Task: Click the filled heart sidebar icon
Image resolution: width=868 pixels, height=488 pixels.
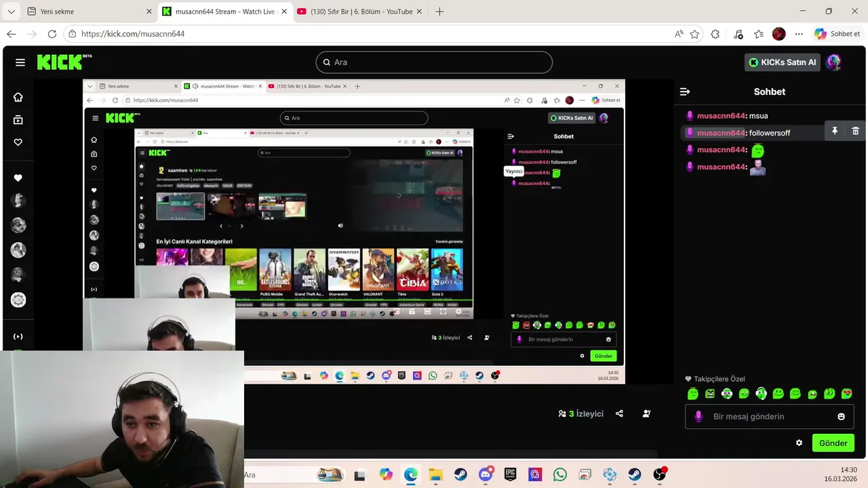Action: click(x=18, y=178)
